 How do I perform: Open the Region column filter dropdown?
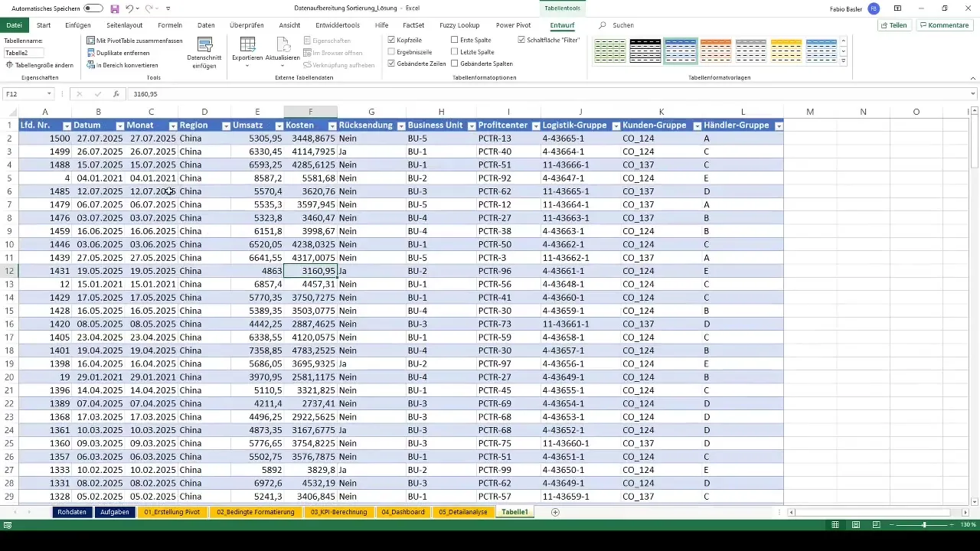226,126
